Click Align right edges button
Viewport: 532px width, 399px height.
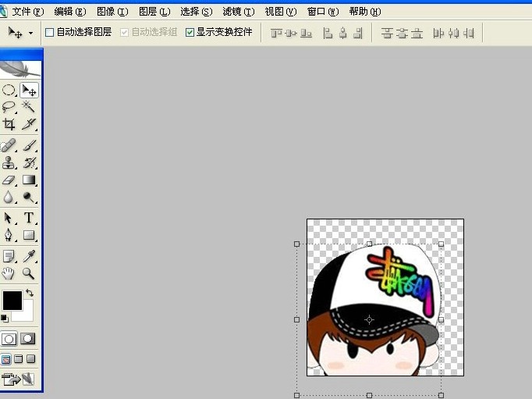coord(358,34)
